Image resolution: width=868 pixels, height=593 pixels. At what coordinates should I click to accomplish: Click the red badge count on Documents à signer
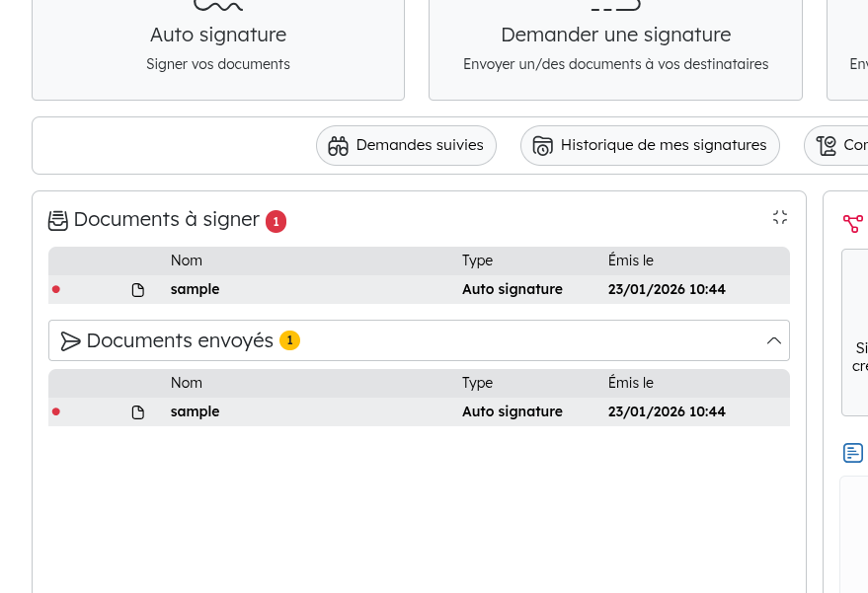(276, 221)
